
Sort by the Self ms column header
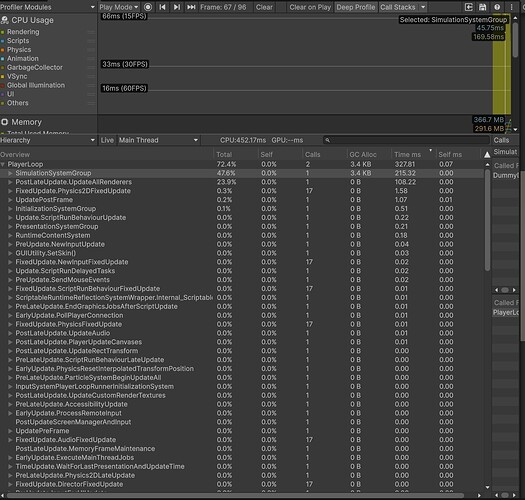click(x=458, y=154)
